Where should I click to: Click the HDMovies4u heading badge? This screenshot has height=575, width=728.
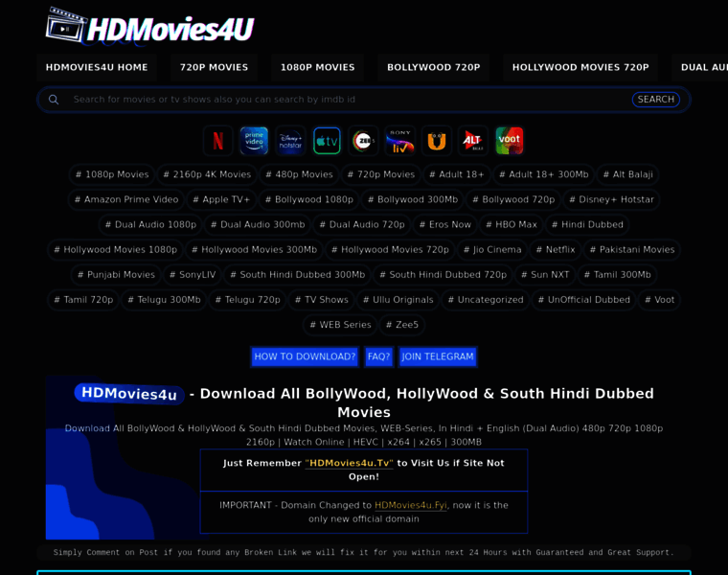click(x=129, y=394)
